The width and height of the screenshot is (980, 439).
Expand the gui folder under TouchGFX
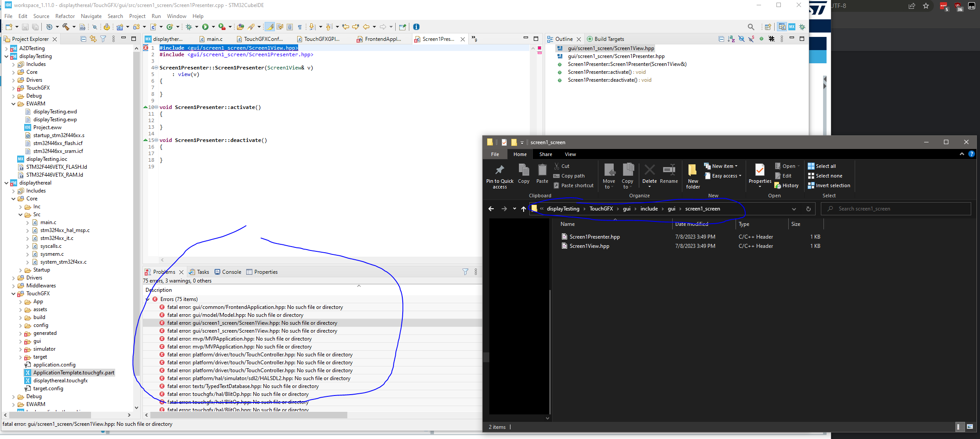coord(21,341)
